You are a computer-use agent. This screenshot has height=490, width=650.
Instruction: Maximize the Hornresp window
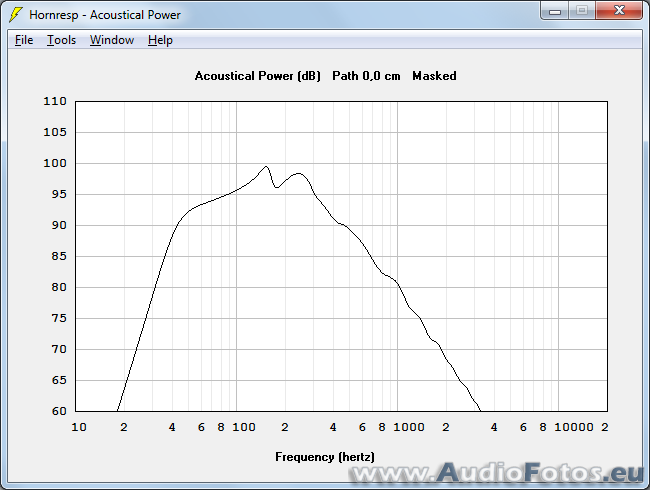[x=582, y=11]
